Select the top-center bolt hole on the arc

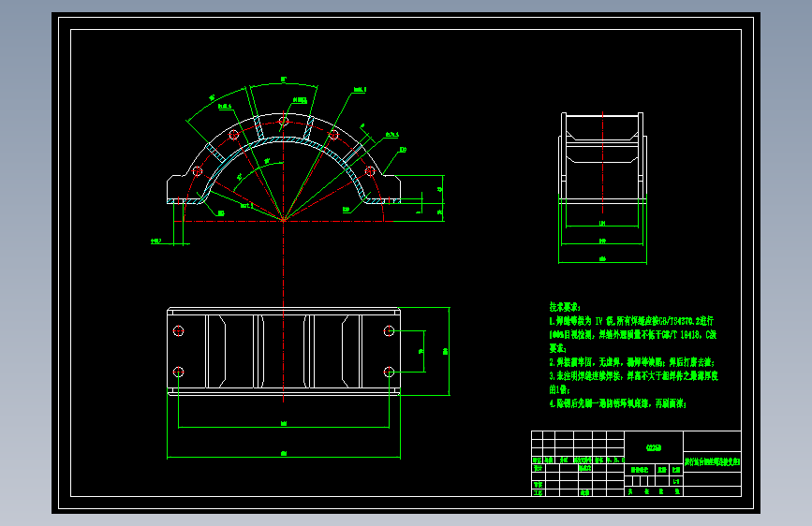pyautogui.click(x=283, y=121)
